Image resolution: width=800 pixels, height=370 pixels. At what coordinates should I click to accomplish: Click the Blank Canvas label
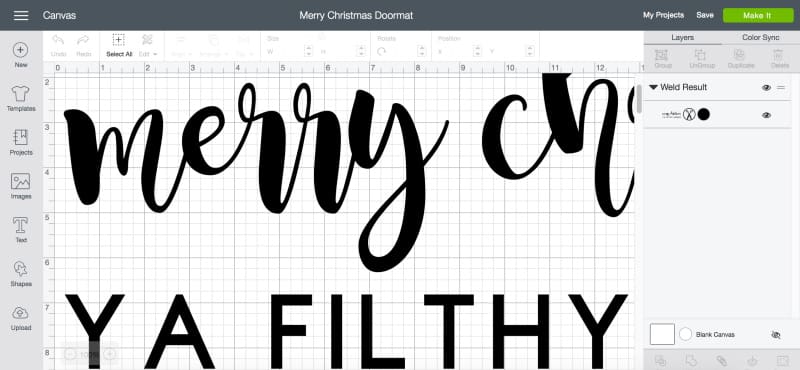pyautogui.click(x=715, y=335)
